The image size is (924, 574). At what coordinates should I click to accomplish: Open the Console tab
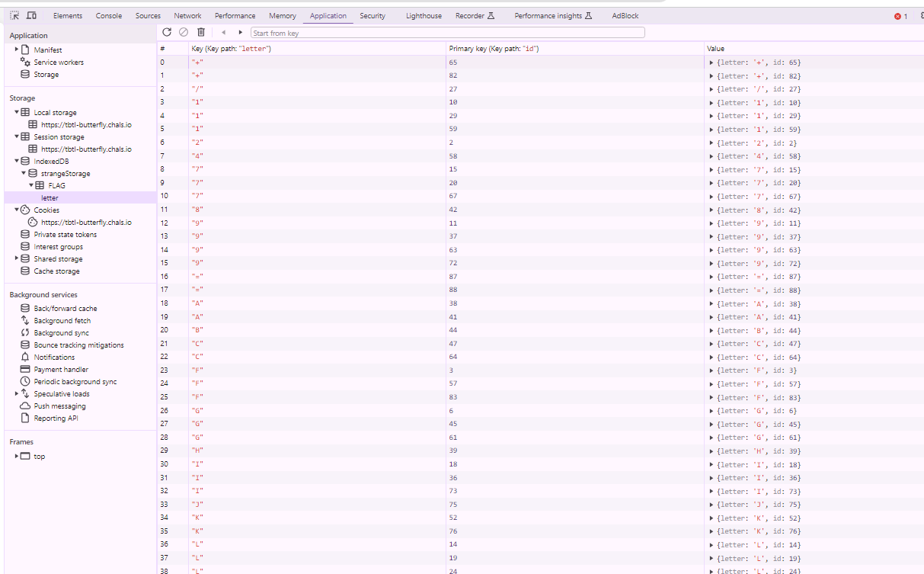point(109,16)
